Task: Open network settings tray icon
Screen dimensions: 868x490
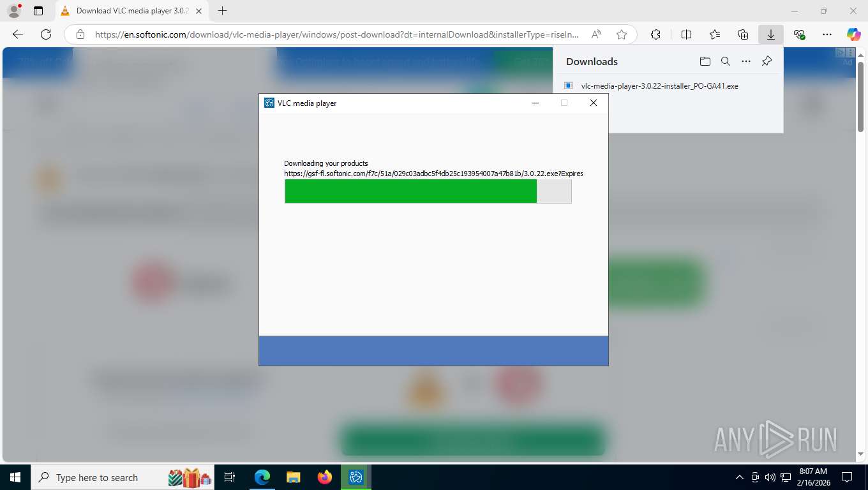Action: click(786, 477)
